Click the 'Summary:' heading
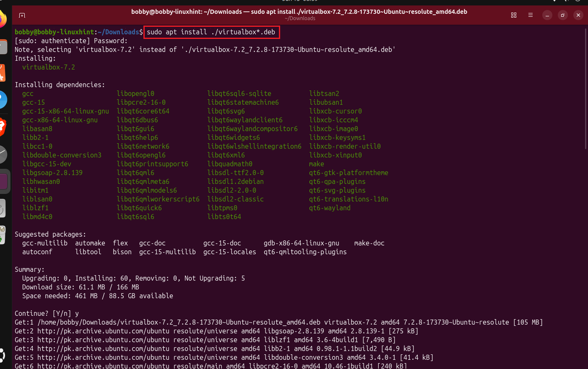This screenshot has height=369, width=588. pos(30,269)
